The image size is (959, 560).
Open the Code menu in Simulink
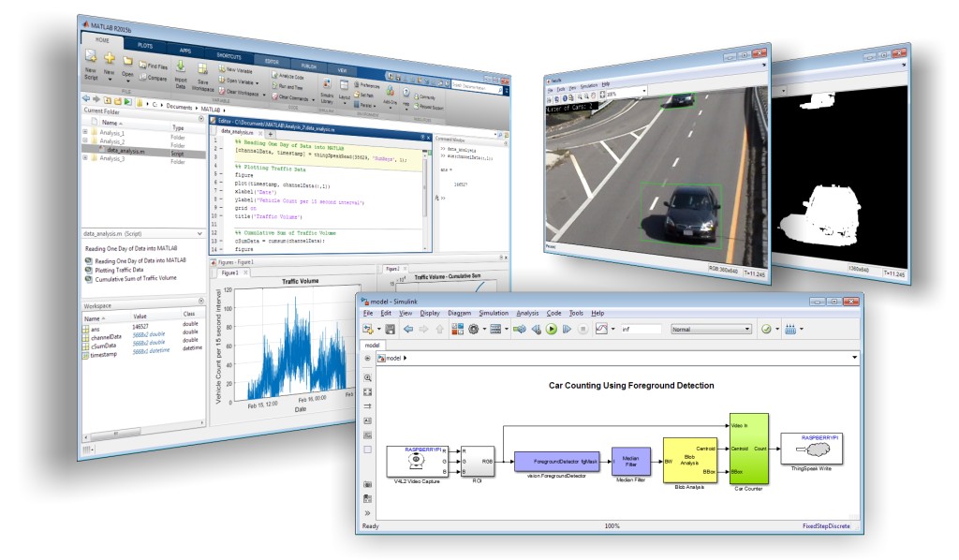[554, 313]
